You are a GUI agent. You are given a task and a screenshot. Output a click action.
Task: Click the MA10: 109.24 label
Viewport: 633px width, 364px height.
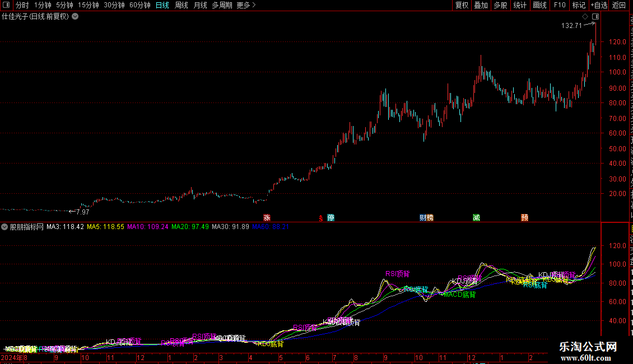click(x=148, y=227)
